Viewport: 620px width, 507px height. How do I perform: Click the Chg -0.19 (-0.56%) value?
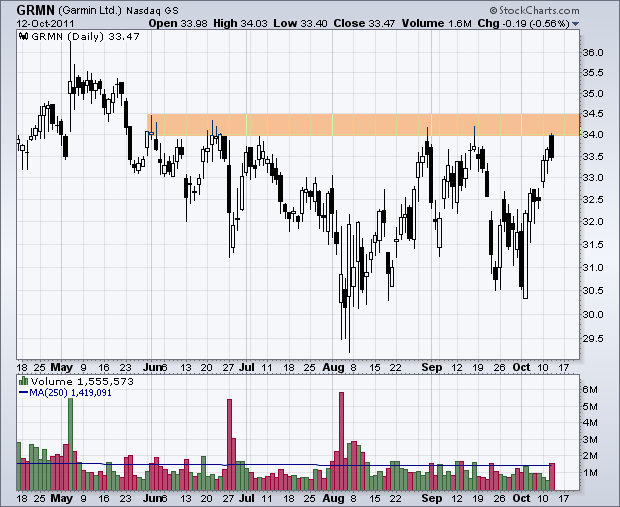click(524, 23)
